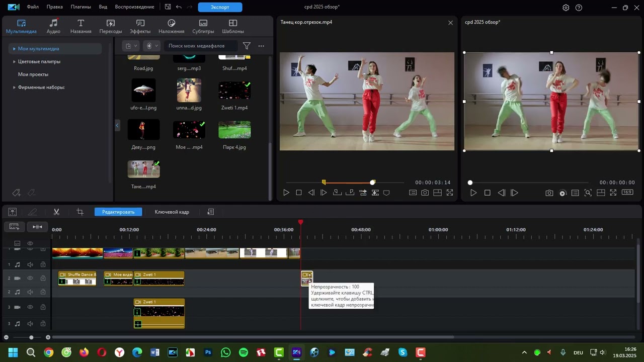
Task: Open the media filter funnel icon
Action: (247, 46)
